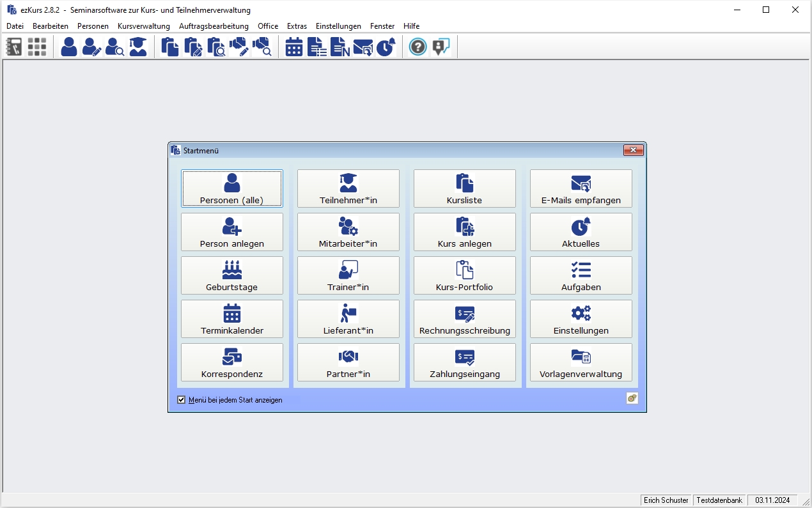Open persons list via toolbar person icon
This screenshot has height=508, width=812.
tap(69, 47)
